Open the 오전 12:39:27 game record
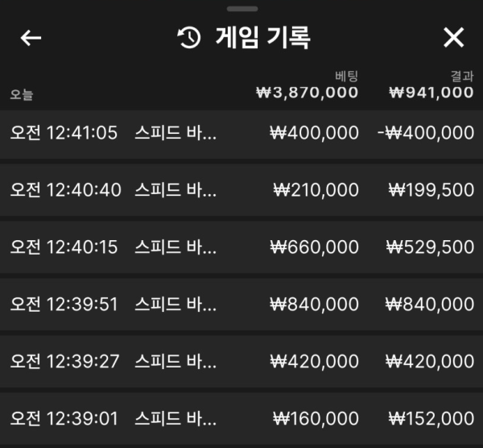This screenshot has height=448, width=483. [x=242, y=361]
